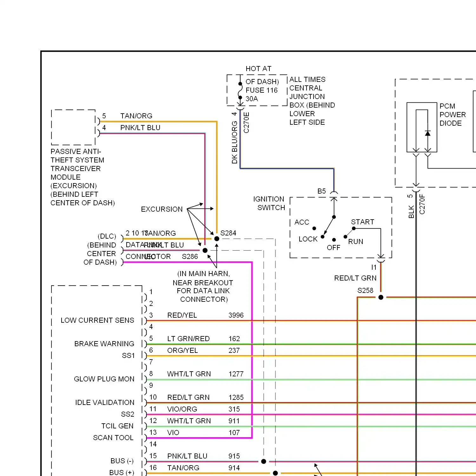Screen dimensions: 476x476
Task: Click circuit number '914'
Action: point(234,468)
